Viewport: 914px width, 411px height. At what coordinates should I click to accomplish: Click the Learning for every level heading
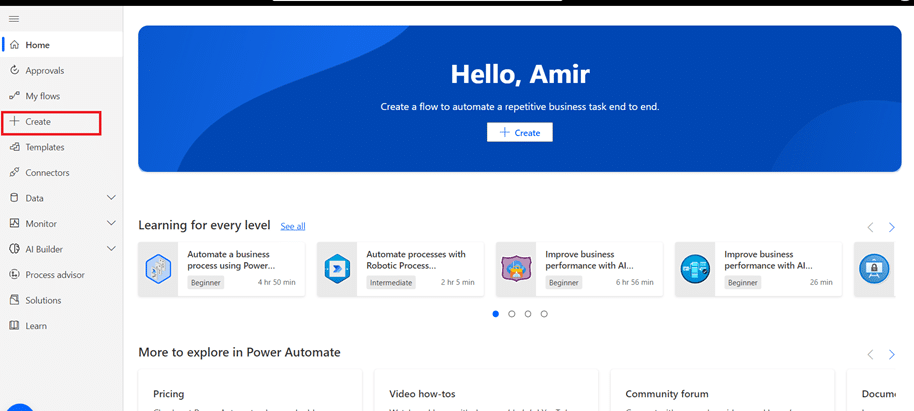pos(205,225)
